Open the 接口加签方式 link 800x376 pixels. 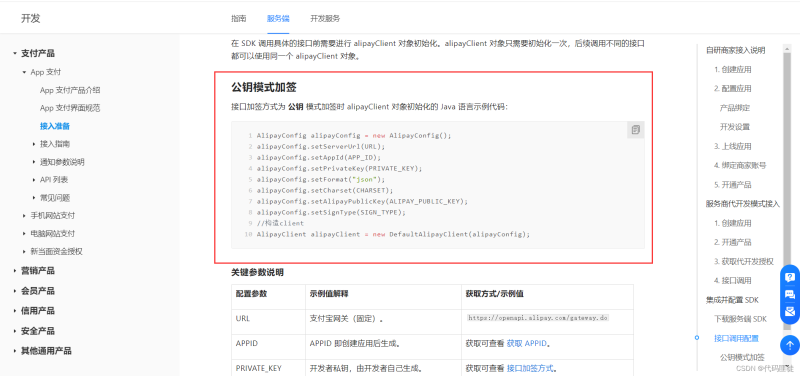[531, 368]
